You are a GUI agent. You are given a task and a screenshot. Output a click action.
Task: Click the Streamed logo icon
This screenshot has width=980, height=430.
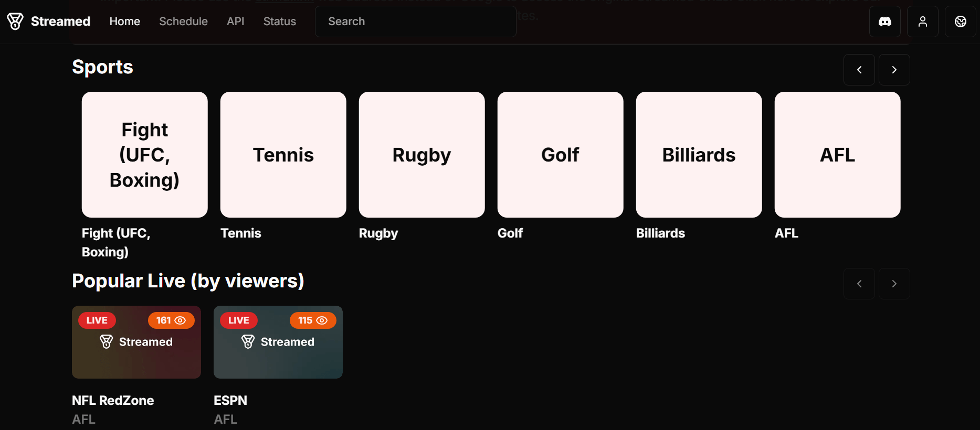coord(15,21)
